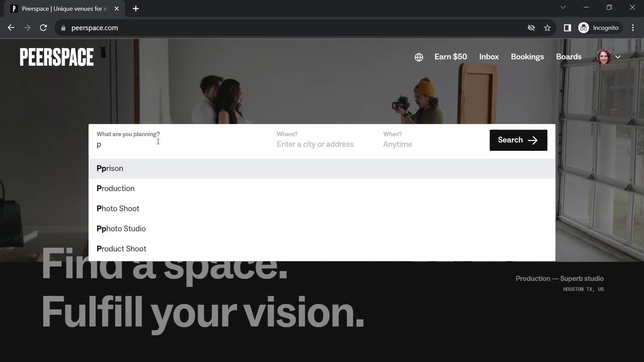Click the Bookings icon in navigation
The width and height of the screenshot is (644, 362).
[528, 57]
